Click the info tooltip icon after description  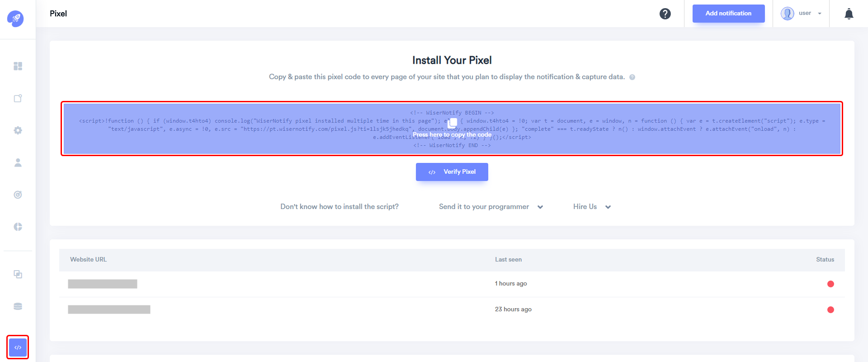coord(632,77)
